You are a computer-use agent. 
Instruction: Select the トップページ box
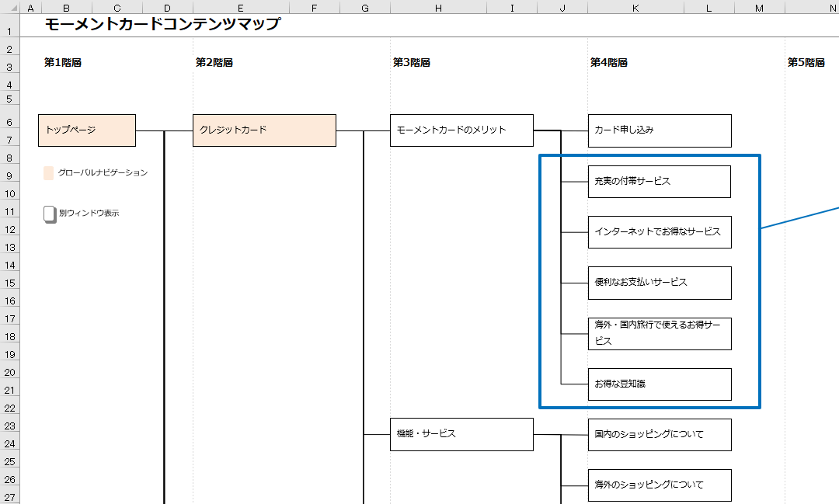pyautogui.click(x=86, y=130)
